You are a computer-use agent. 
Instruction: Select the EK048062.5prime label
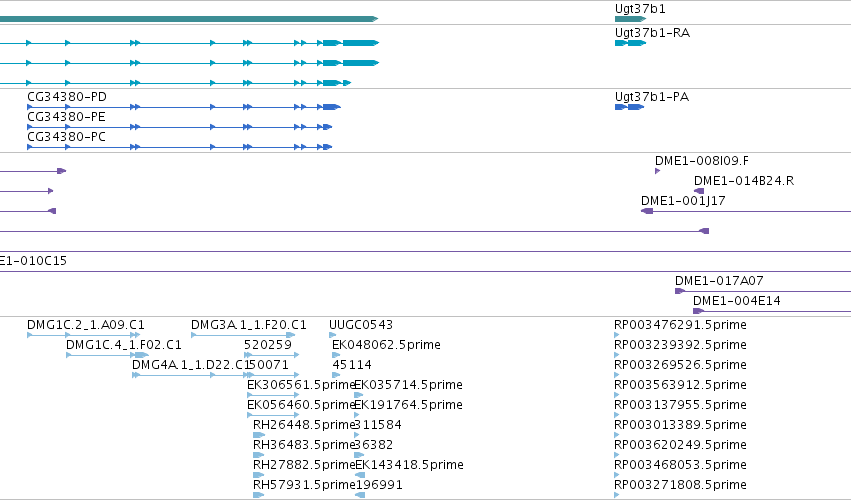click(x=386, y=345)
